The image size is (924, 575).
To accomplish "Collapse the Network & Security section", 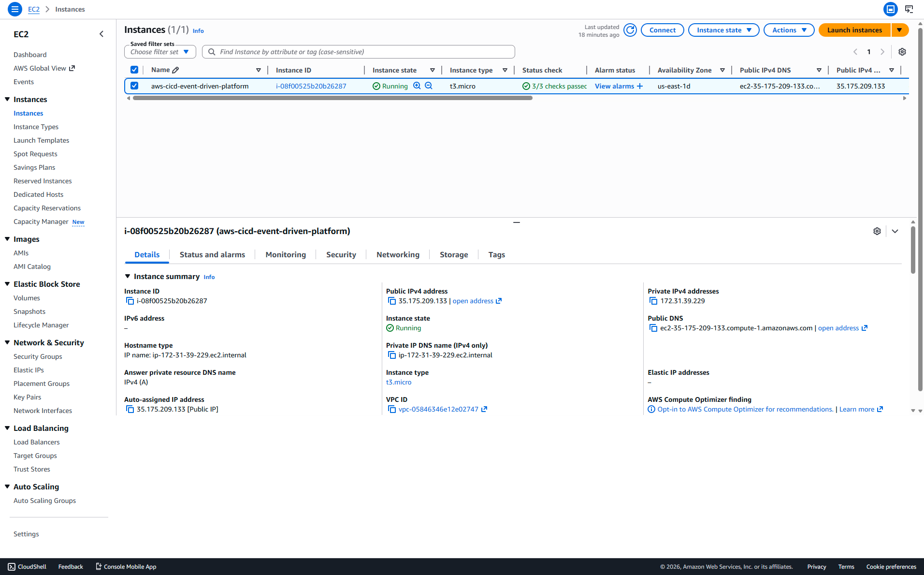I will 7,342.
